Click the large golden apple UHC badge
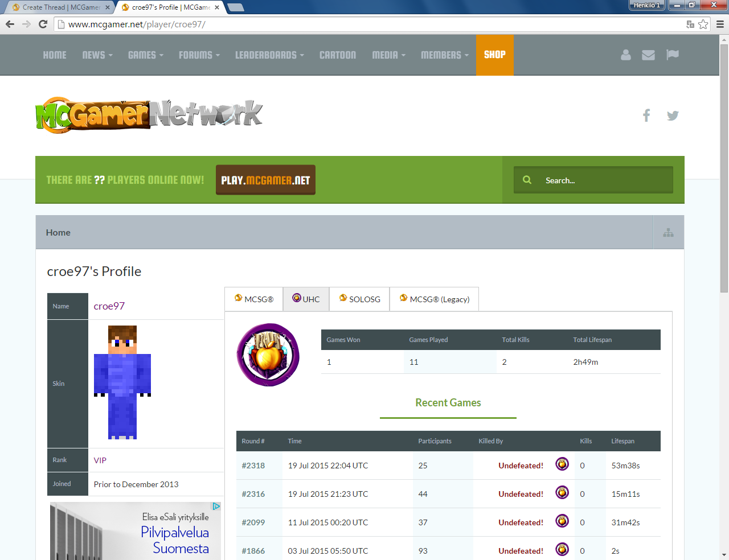The height and width of the screenshot is (560, 729). (x=268, y=355)
